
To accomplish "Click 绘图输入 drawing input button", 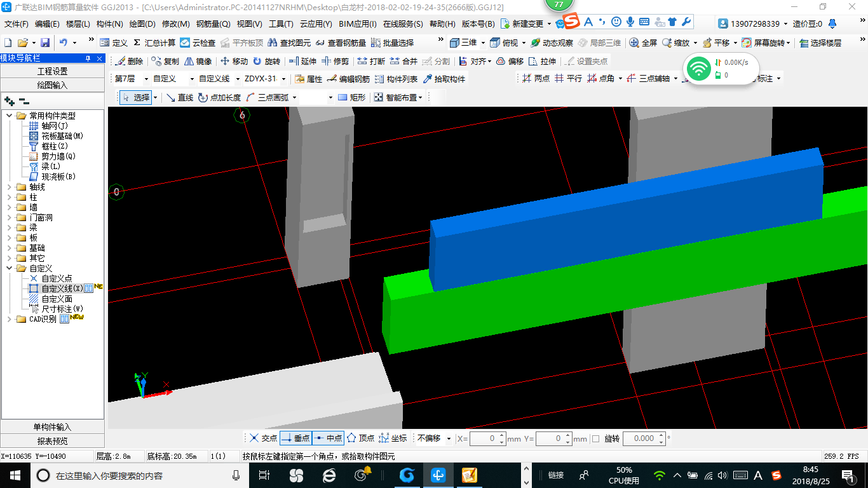I will click(x=53, y=85).
